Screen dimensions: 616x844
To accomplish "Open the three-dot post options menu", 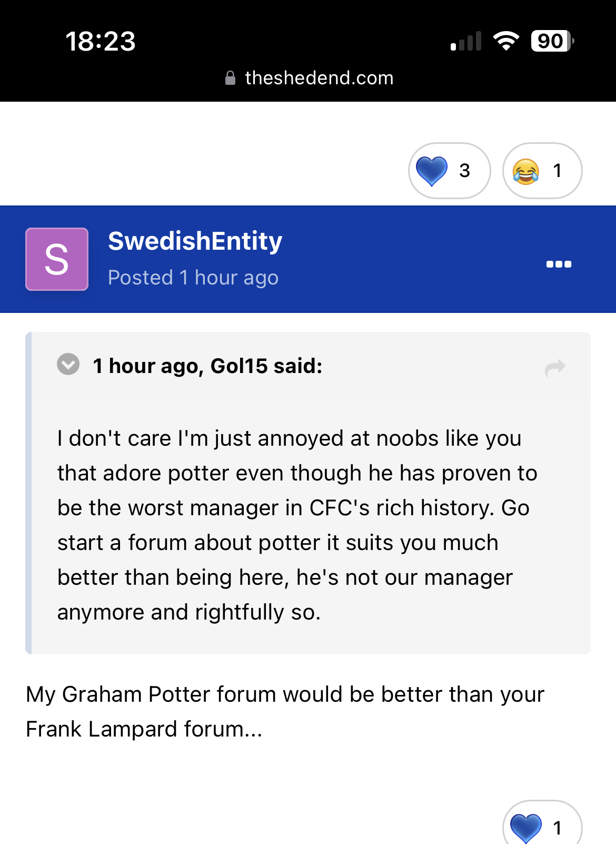I will pos(559,264).
